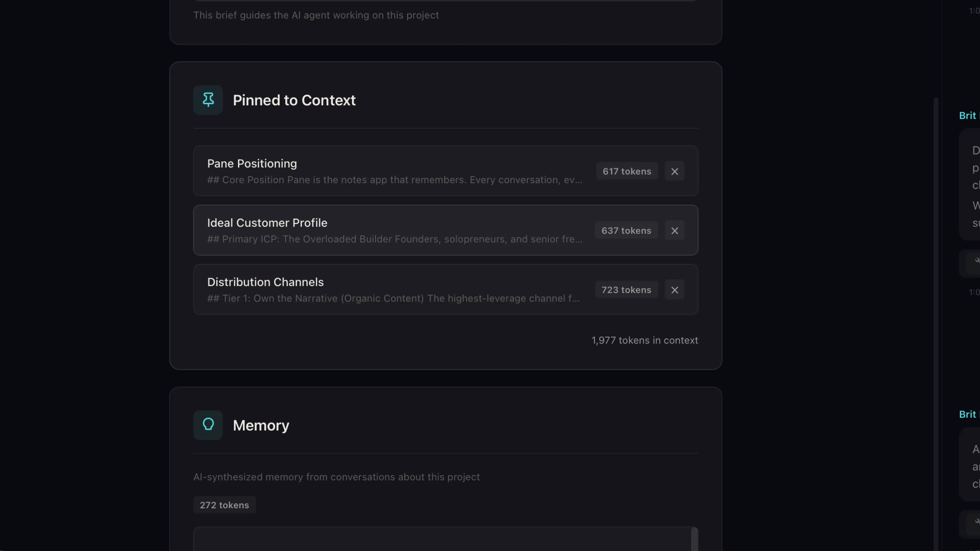Click the 617 tokens badge
The height and width of the screenshot is (551, 980).
(627, 171)
